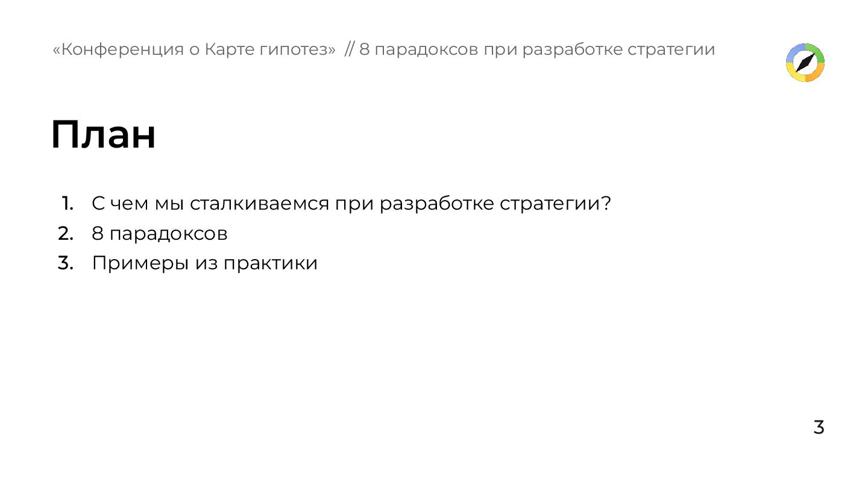Screen dimensions: 868x488
Task: Click the list number «3.»
Action: [x=66, y=263]
